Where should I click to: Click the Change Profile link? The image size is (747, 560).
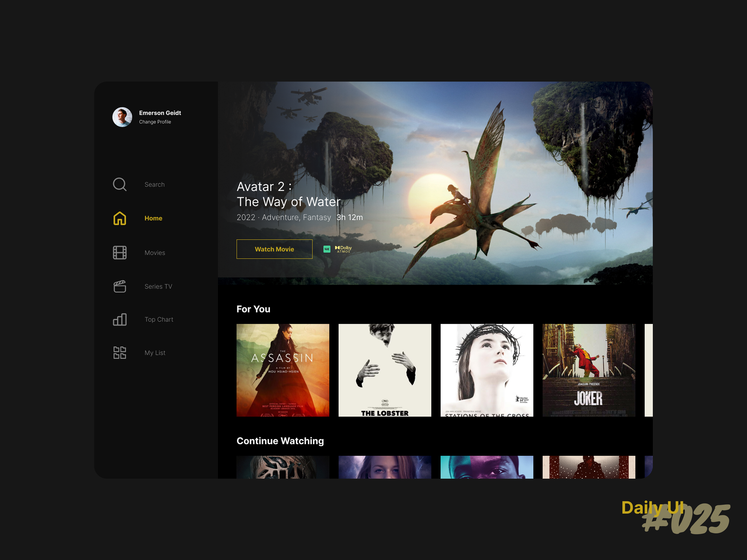point(155,122)
